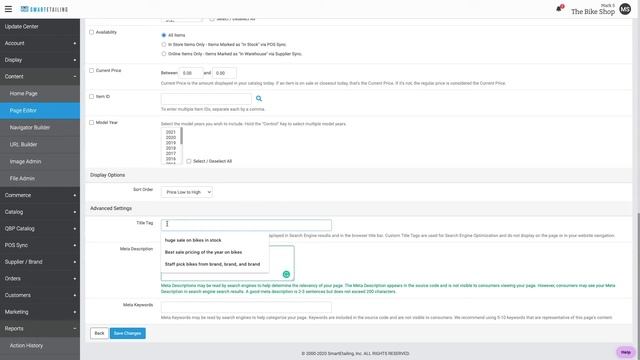The image size is (640, 360).
Task: Open Page Editor in sidebar
Action: point(40,111)
